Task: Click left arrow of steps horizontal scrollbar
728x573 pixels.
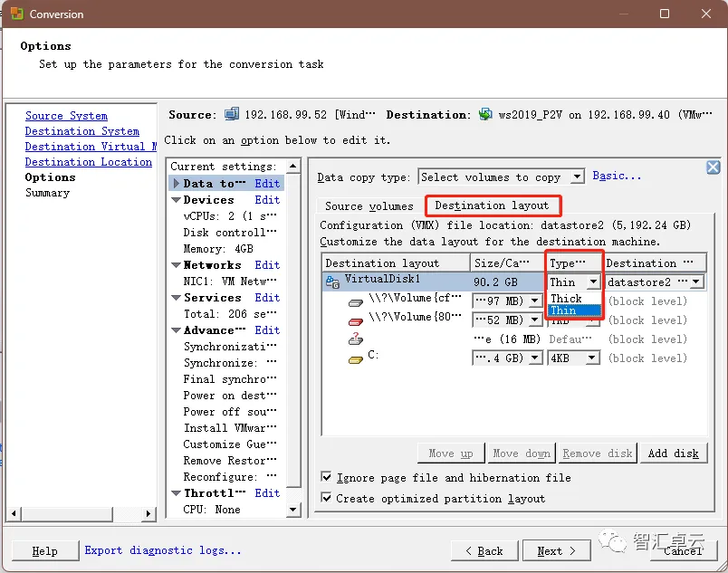Action: [14, 513]
